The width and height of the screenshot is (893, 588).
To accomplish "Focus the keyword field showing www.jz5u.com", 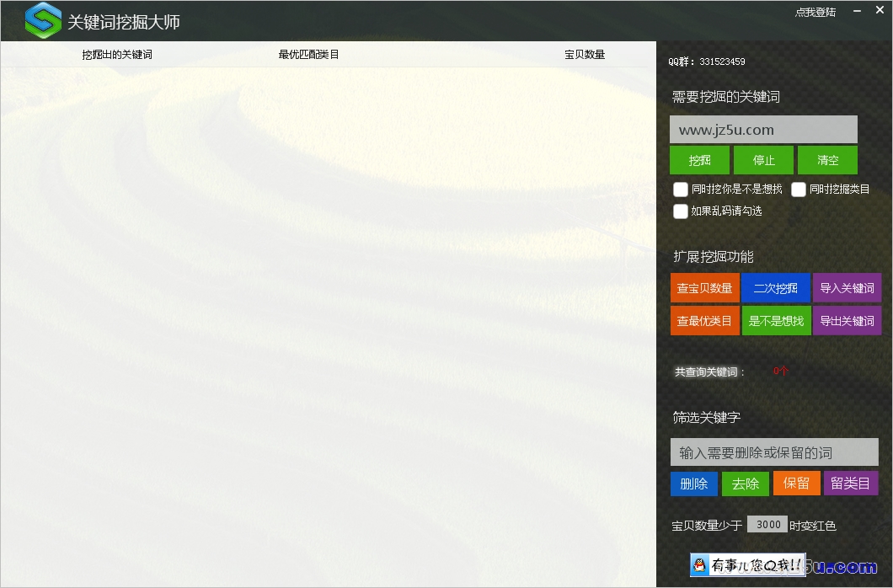I will [x=763, y=129].
